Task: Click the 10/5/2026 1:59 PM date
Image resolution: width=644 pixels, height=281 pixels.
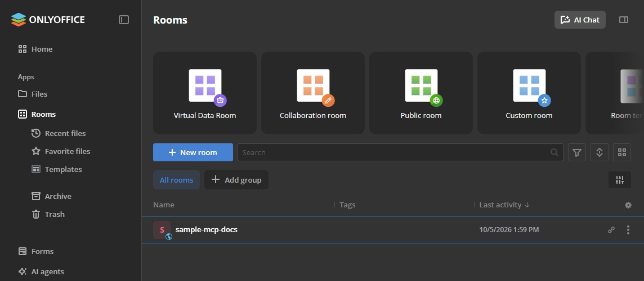Action: pyautogui.click(x=509, y=230)
